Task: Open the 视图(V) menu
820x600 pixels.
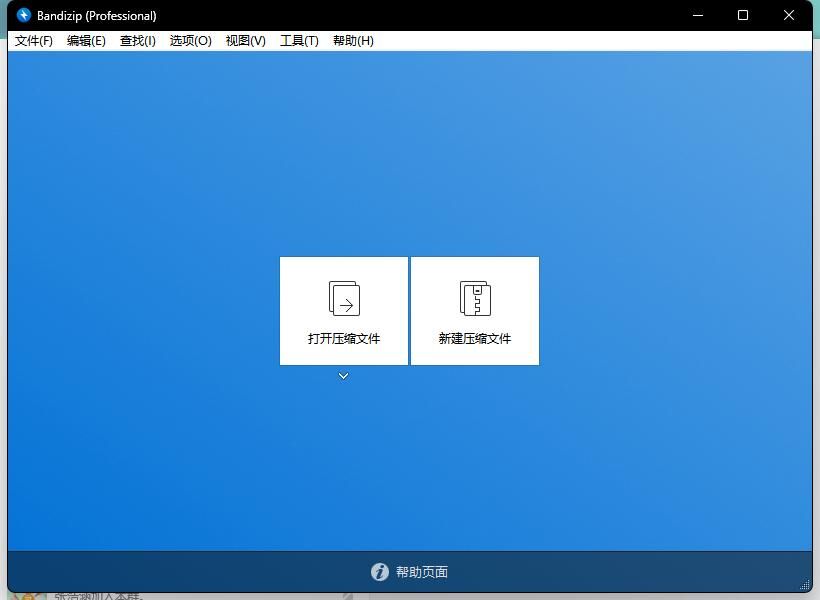Action: coord(245,41)
